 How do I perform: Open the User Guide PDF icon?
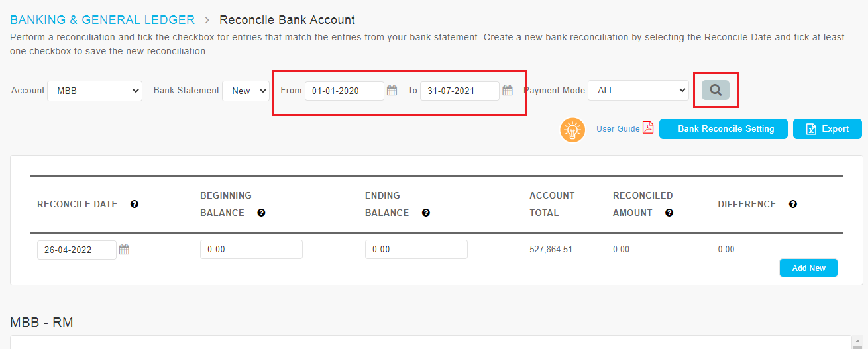click(x=648, y=128)
